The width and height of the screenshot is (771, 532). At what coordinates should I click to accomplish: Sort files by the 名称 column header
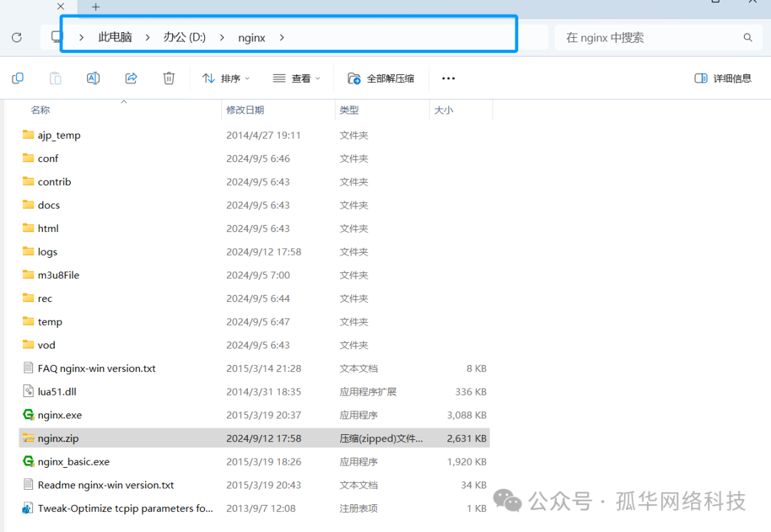click(x=40, y=109)
